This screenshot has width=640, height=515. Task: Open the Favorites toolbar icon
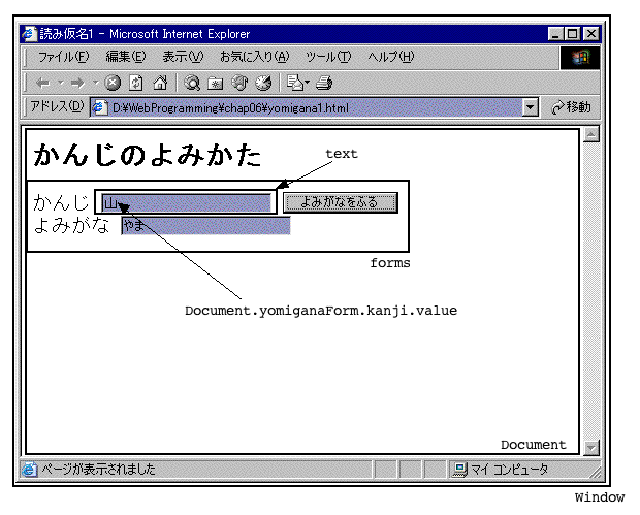pyautogui.click(x=215, y=83)
